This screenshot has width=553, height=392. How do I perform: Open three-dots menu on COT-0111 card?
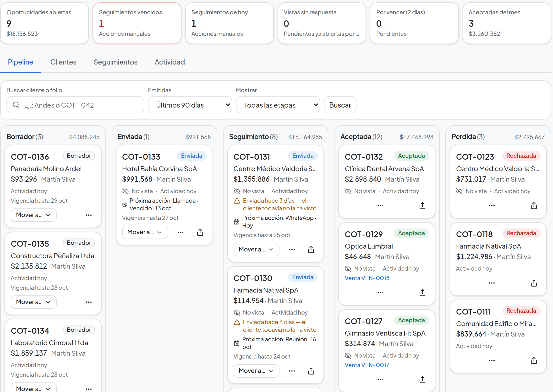pos(492,360)
